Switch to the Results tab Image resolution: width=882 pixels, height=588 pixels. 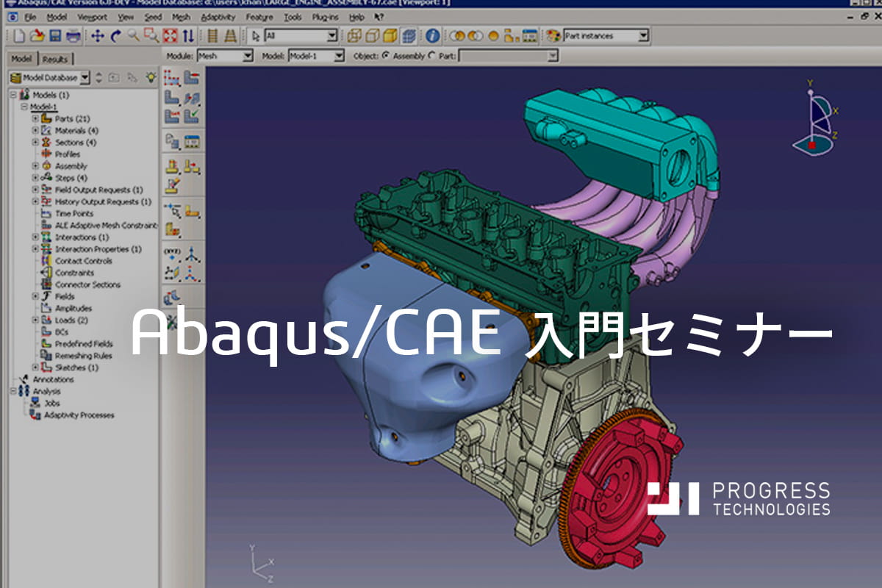point(54,60)
